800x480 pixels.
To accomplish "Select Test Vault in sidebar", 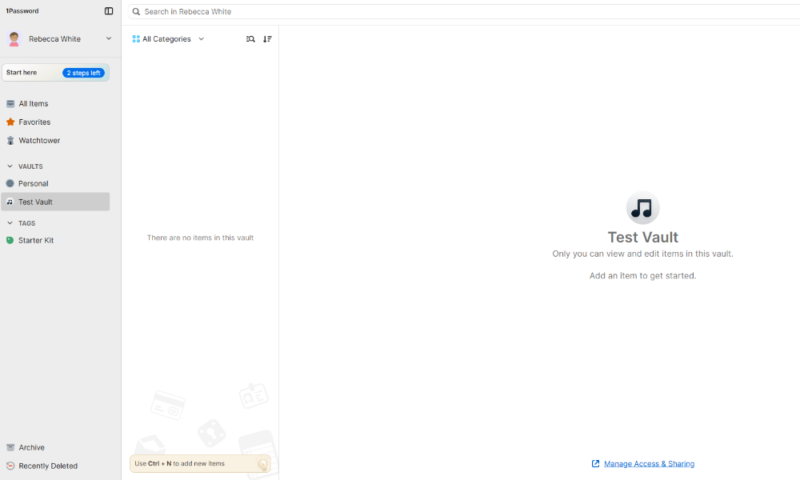I will pos(56,202).
